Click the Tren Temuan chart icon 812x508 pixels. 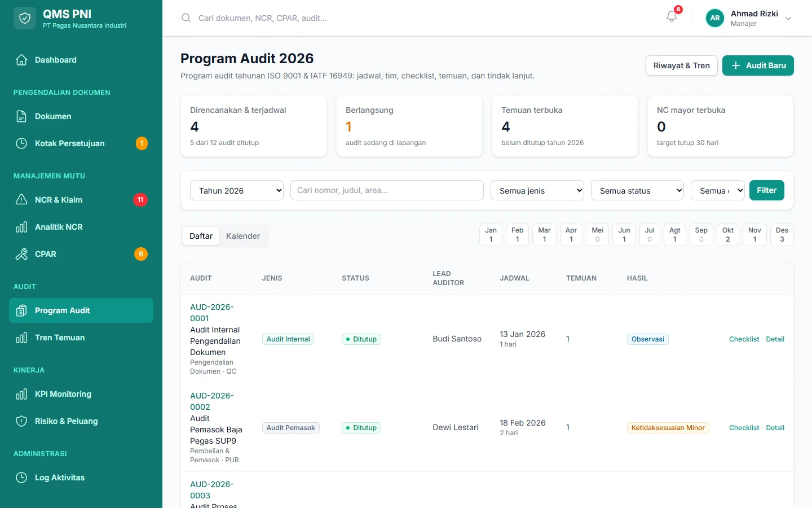[x=21, y=338]
